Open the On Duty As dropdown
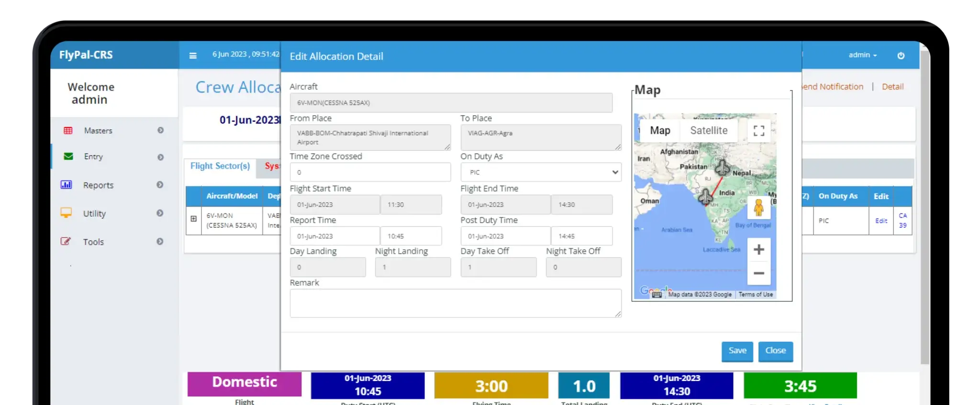980x405 pixels. pos(541,172)
